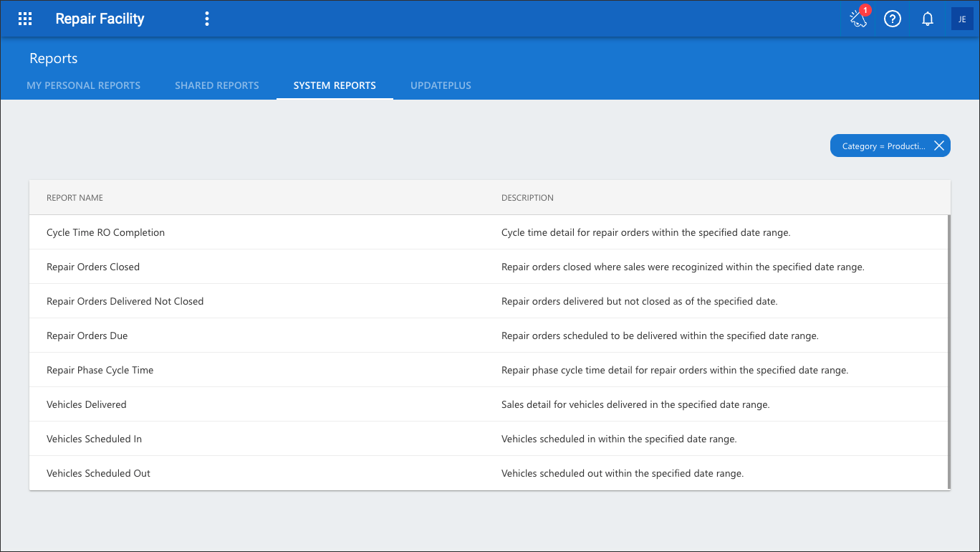Remove the Category filter with X icon
This screenshot has width=980, height=552.
tap(938, 146)
